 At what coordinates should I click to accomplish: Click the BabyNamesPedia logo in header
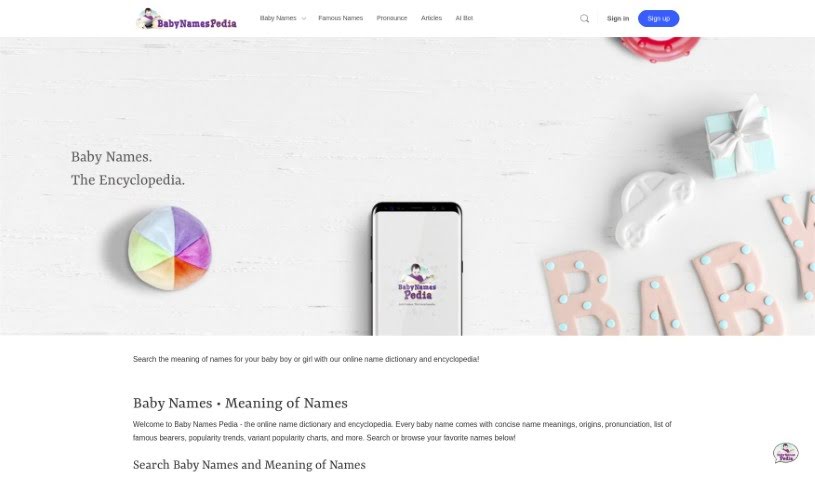pos(187,19)
